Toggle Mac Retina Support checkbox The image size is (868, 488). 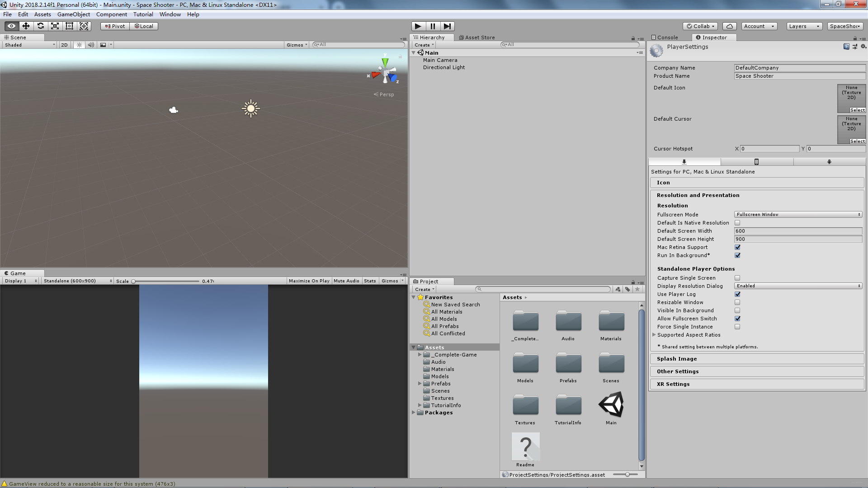[x=737, y=247]
